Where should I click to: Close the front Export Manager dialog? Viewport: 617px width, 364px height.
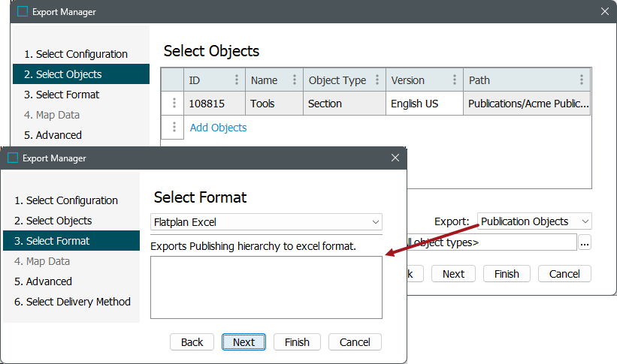[x=395, y=158]
